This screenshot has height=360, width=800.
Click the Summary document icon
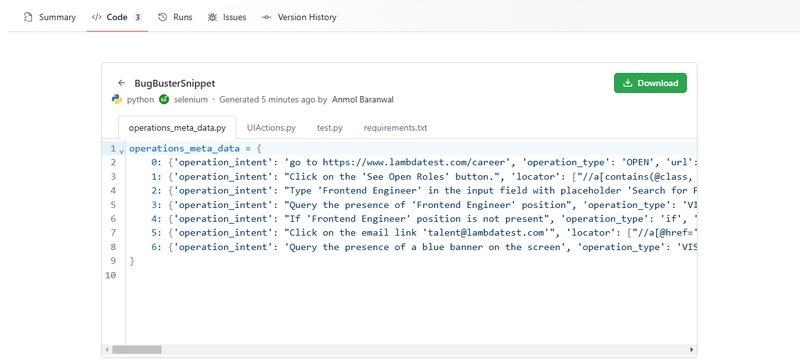pos(28,17)
